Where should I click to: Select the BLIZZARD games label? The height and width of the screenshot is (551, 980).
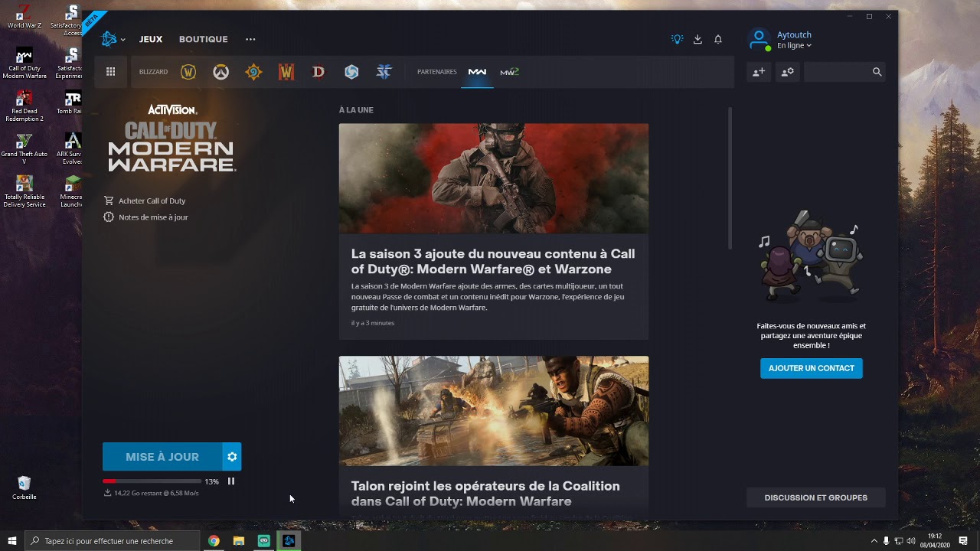153,72
